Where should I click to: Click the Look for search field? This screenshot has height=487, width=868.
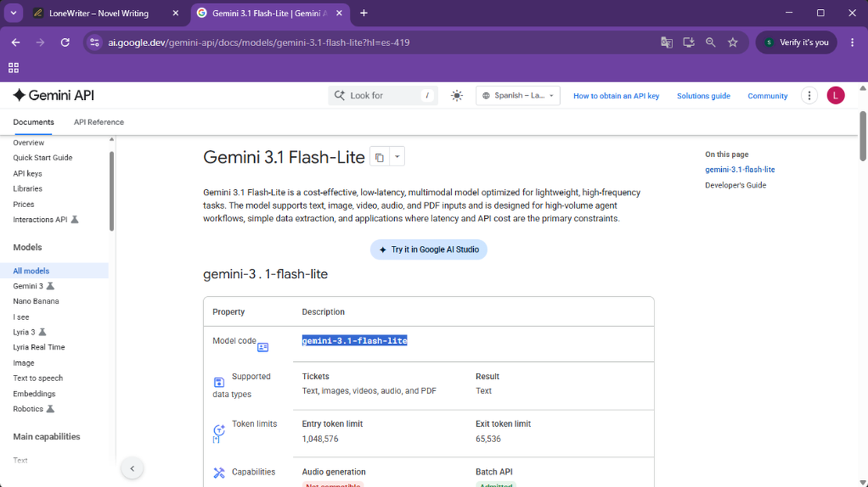click(x=383, y=96)
